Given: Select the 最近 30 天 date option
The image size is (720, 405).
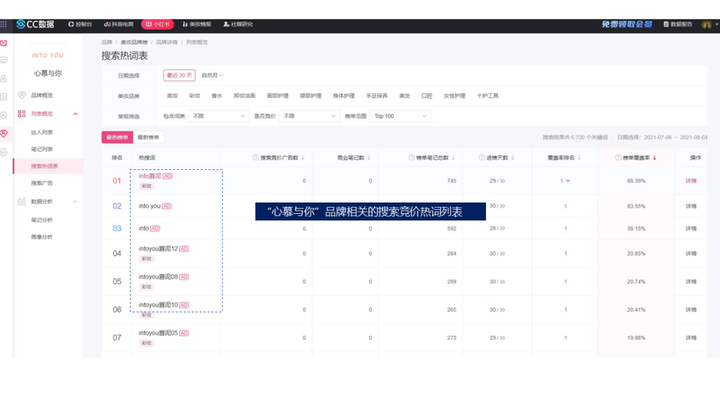Looking at the screenshot, I should (x=179, y=75).
